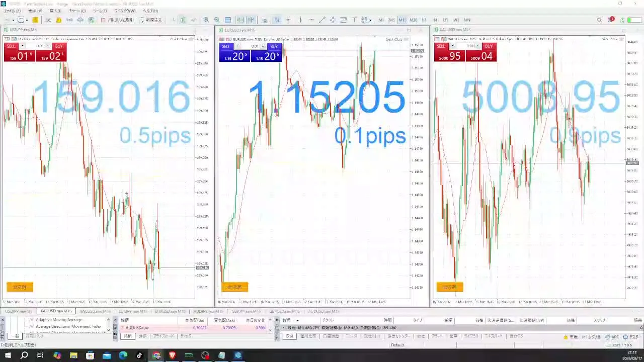Open Windows taskbar search icon
Viewport: 644px width, 362px height.
24,355
